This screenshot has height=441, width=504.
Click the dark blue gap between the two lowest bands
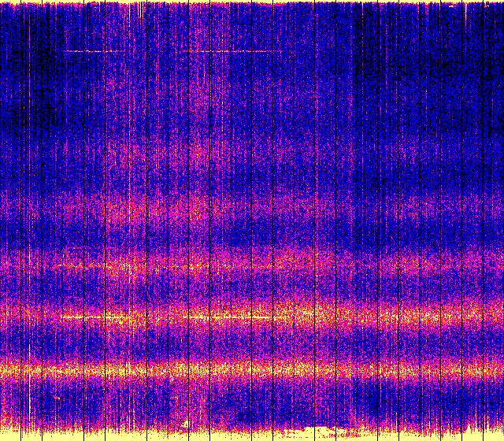[252, 343]
